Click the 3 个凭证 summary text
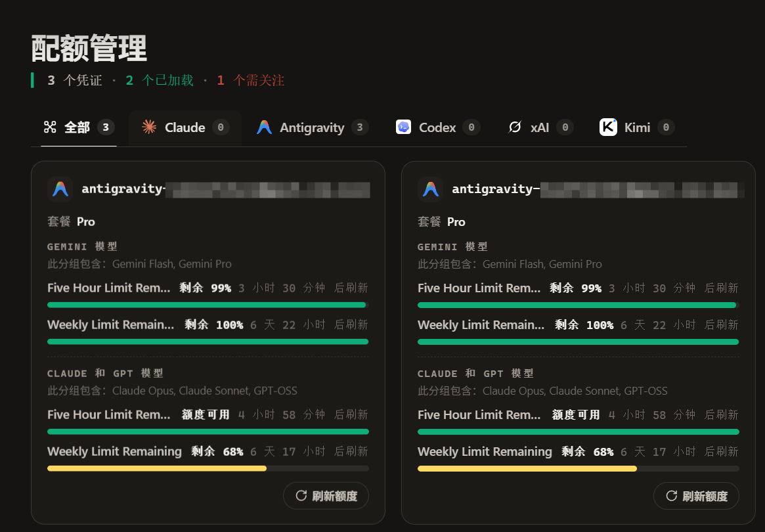Image resolution: width=765 pixels, height=532 pixels. 75,81
